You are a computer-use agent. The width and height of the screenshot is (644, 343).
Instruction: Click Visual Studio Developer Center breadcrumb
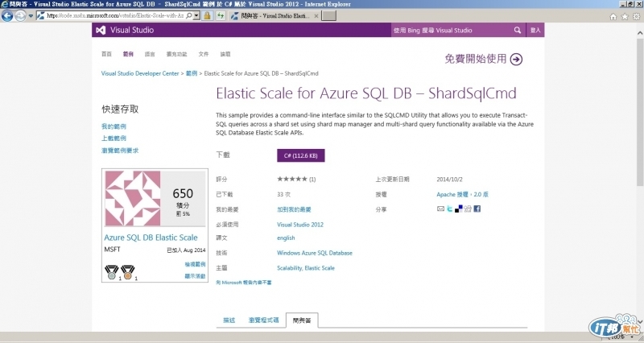tap(140, 73)
